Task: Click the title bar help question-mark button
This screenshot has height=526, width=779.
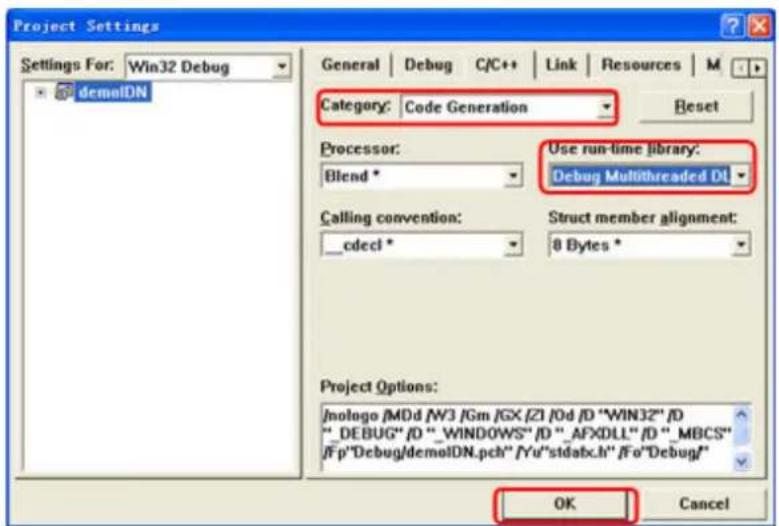Action: pos(732,25)
